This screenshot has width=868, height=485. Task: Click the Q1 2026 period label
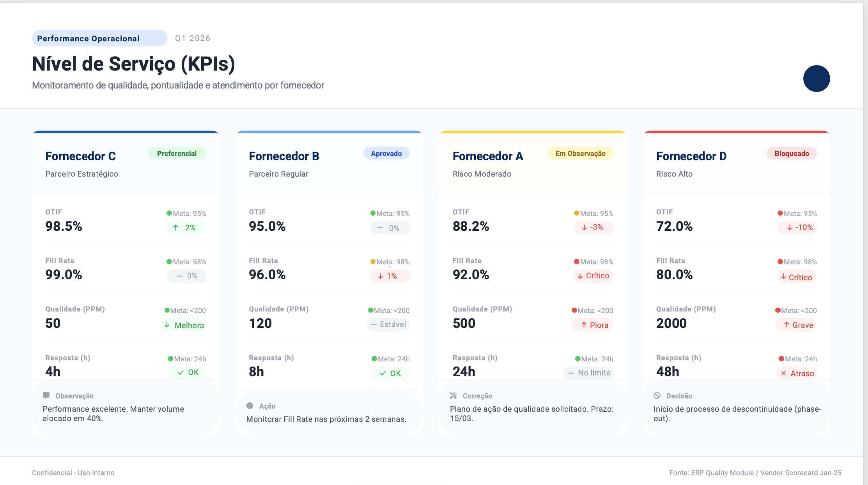[193, 38]
